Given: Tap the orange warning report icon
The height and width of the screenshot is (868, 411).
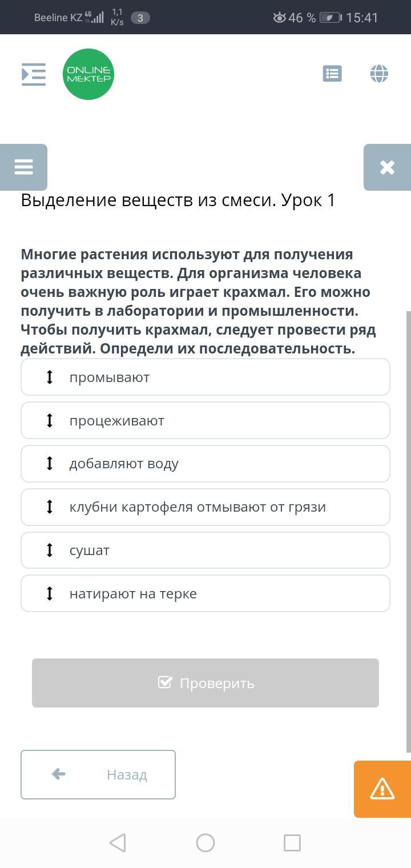Looking at the screenshot, I should tap(382, 789).
